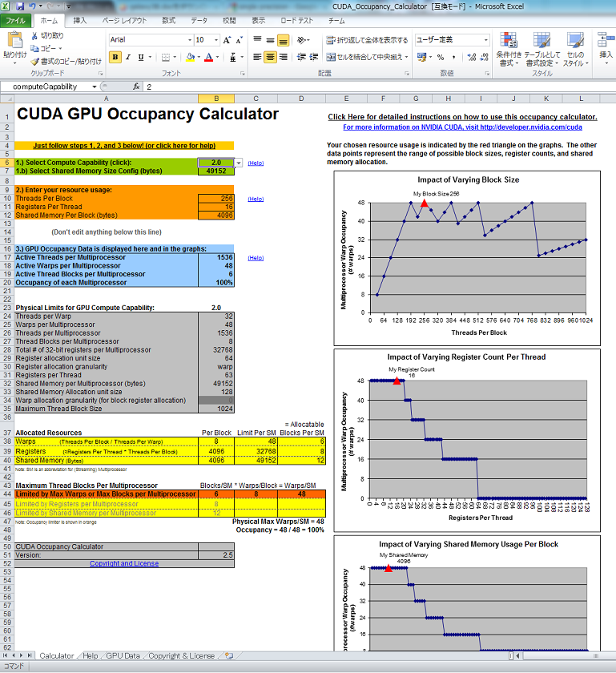616x673 pixels.
Task: Click the percent style icon
Action: (x=440, y=57)
